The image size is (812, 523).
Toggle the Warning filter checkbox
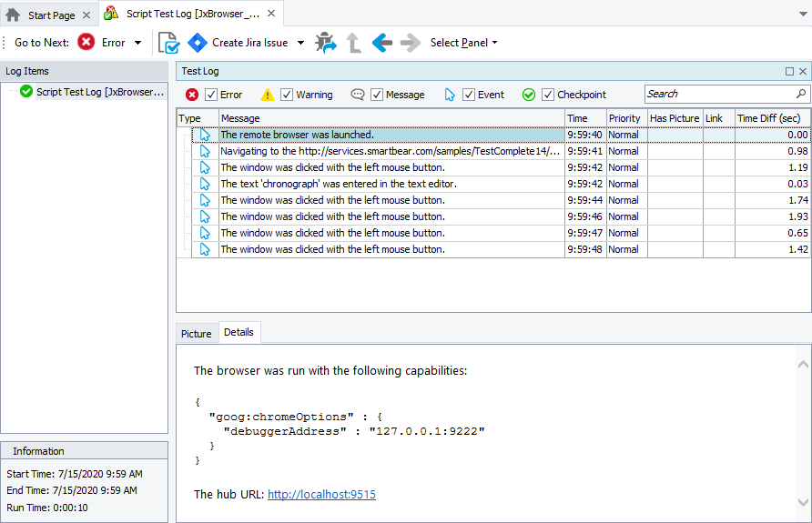pyautogui.click(x=287, y=95)
